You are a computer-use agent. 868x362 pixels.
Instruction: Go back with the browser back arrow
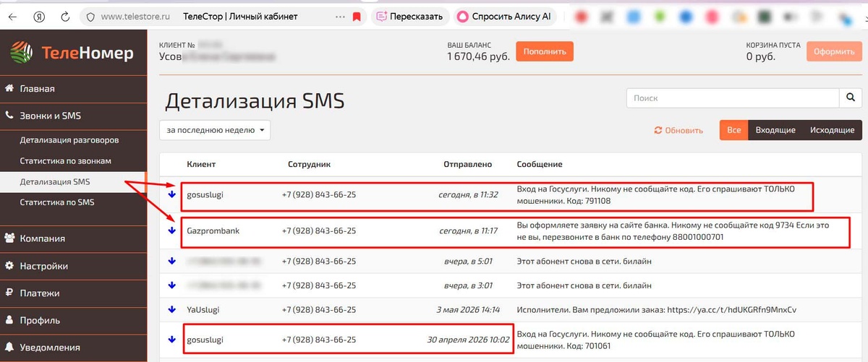click(x=12, y=16)
